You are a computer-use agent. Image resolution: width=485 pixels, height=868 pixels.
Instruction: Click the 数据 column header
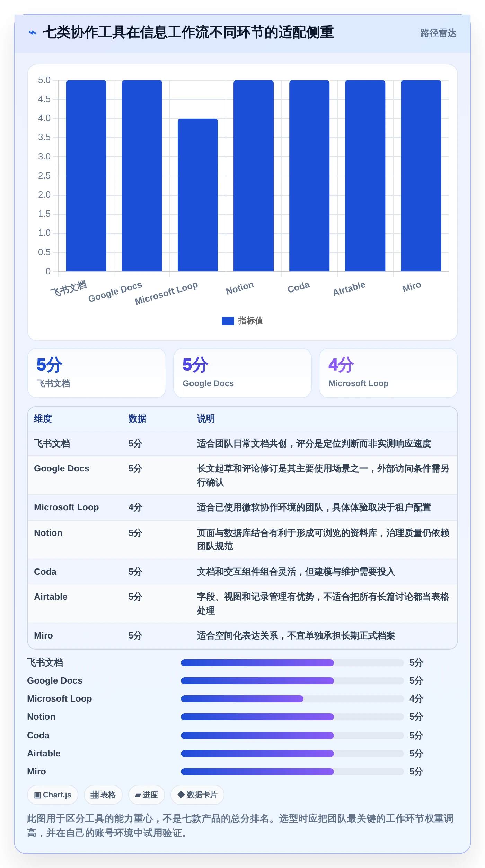[x=138, y=419]
